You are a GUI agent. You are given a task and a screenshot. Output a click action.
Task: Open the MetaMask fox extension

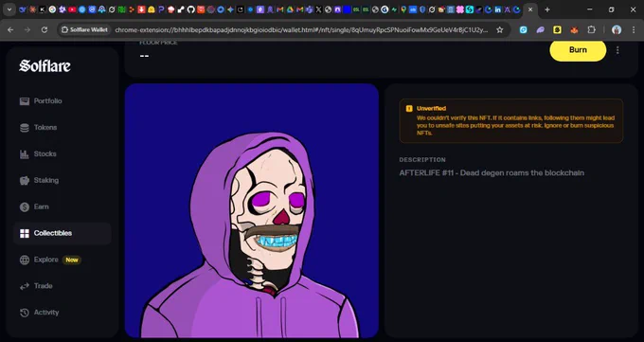click(574, 30)
